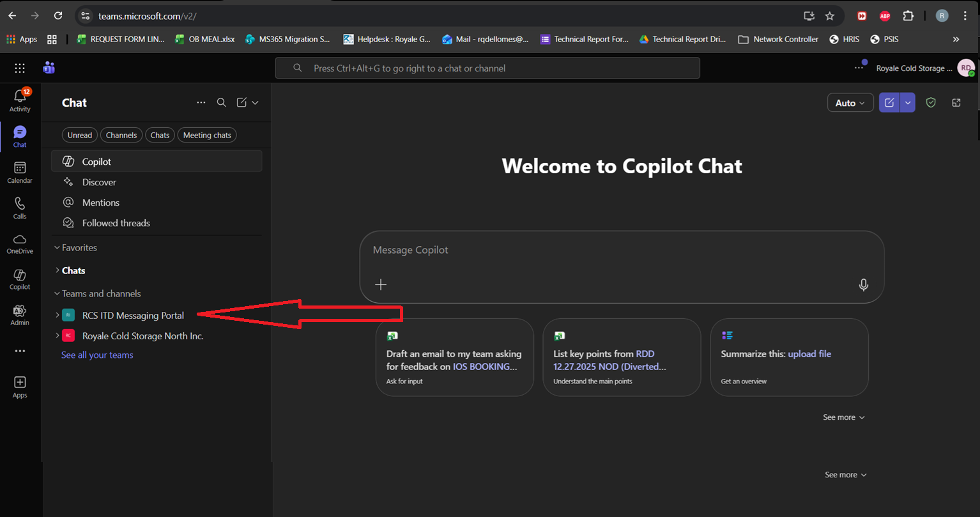Start a new chat from the chat list header

click(x=241, y=102)
